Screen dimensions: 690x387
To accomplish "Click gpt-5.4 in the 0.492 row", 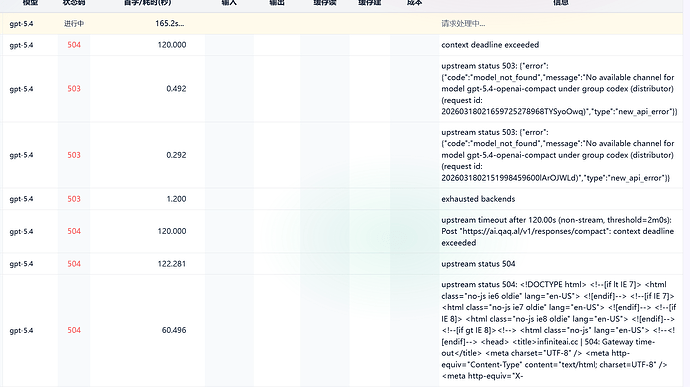I will (x=21, y=89).
